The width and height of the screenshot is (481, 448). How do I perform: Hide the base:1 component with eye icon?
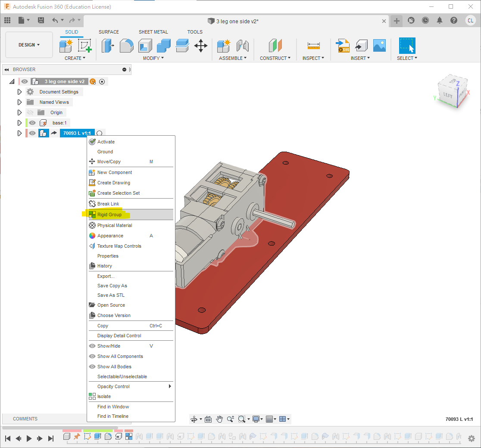point(32,123)
